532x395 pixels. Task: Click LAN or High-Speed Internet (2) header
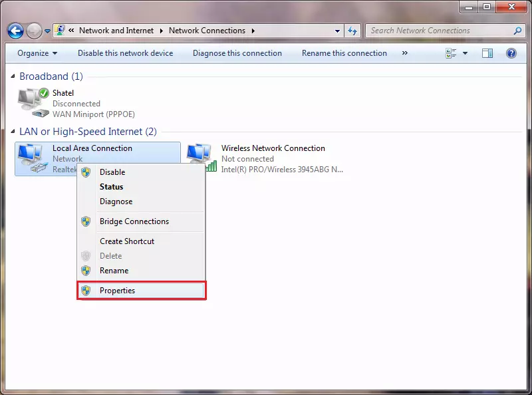[88, 132]
